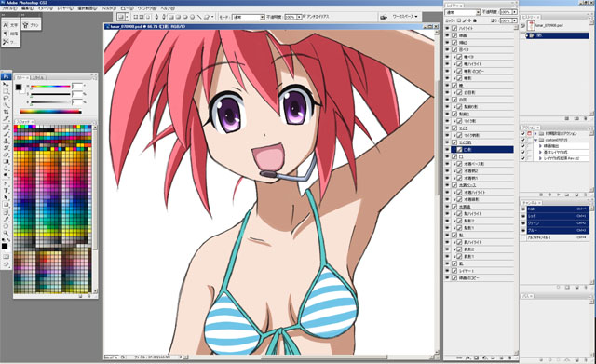596x364 pixels.
Task: Select the Horizontal Type (T) tool
Action: 6,190
